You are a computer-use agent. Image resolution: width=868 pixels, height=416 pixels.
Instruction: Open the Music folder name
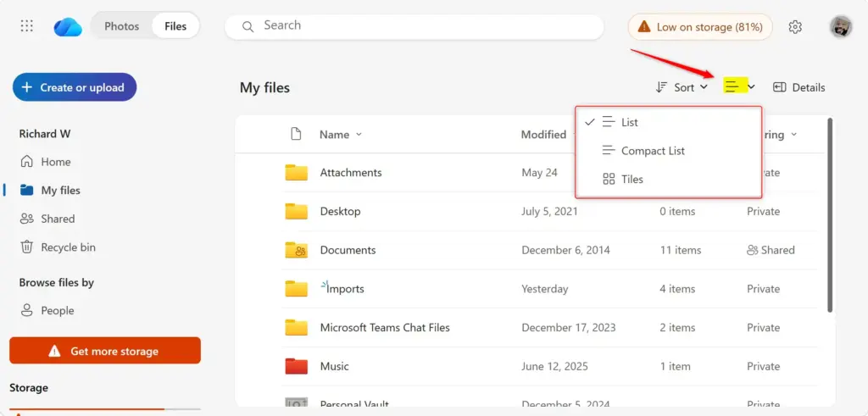pos(334,366)
